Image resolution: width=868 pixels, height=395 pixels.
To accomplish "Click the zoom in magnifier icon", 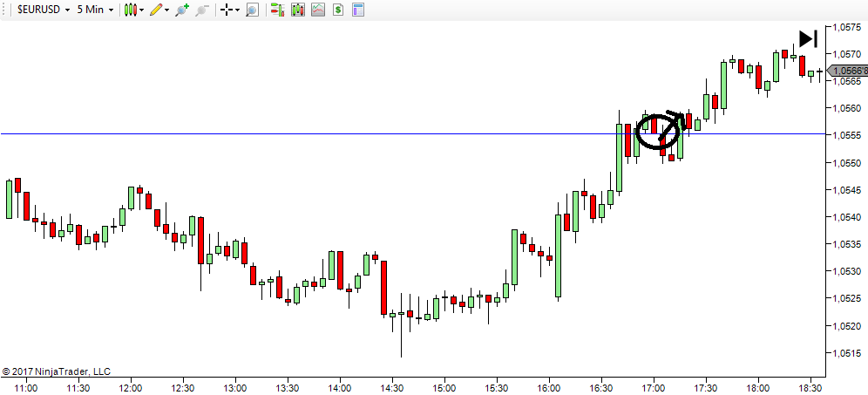I will click(x=181, y=10).
